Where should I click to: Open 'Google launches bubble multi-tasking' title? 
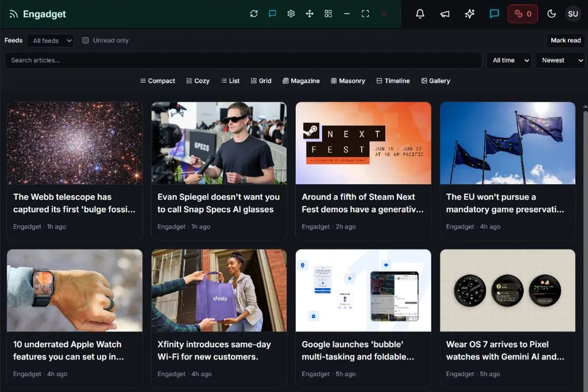pyautogui.click(x=358, y=350)
